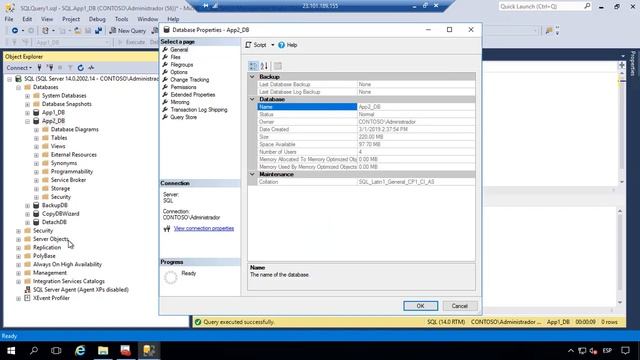Viewport: 640px width, 360px height.
Task: Open the General page icon
Action: [165, 50]
